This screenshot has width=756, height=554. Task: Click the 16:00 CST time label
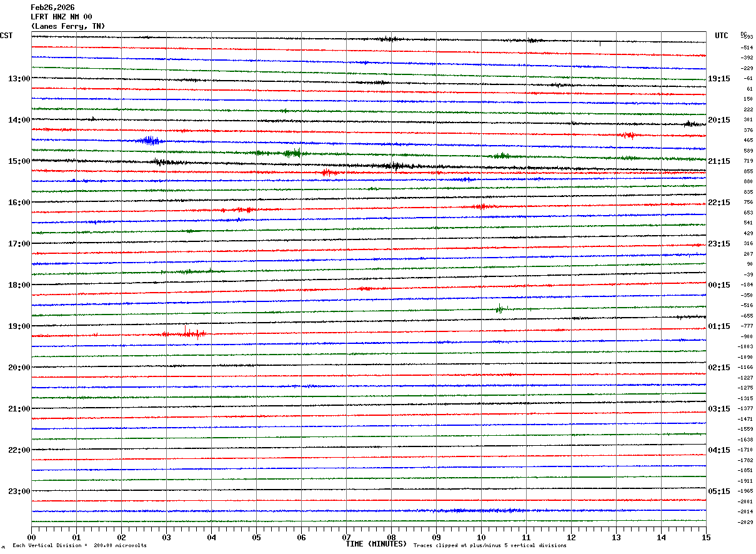tap(19, 203)
